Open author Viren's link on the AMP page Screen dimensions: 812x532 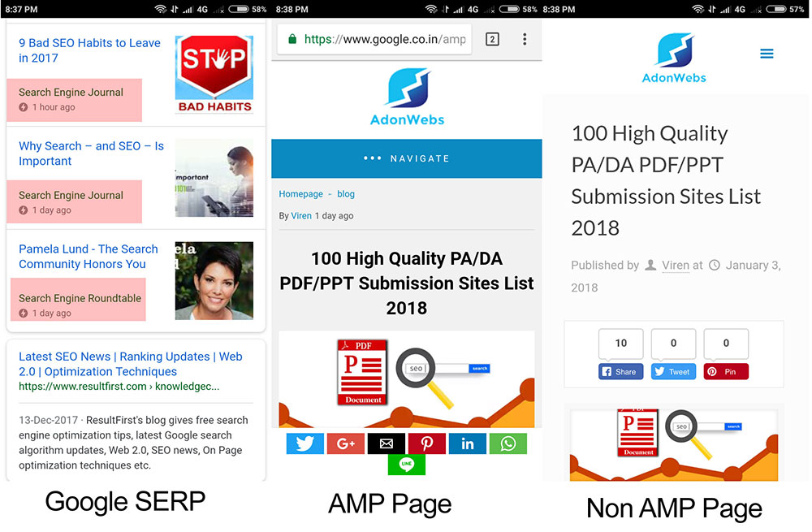[x=301, y=215]
